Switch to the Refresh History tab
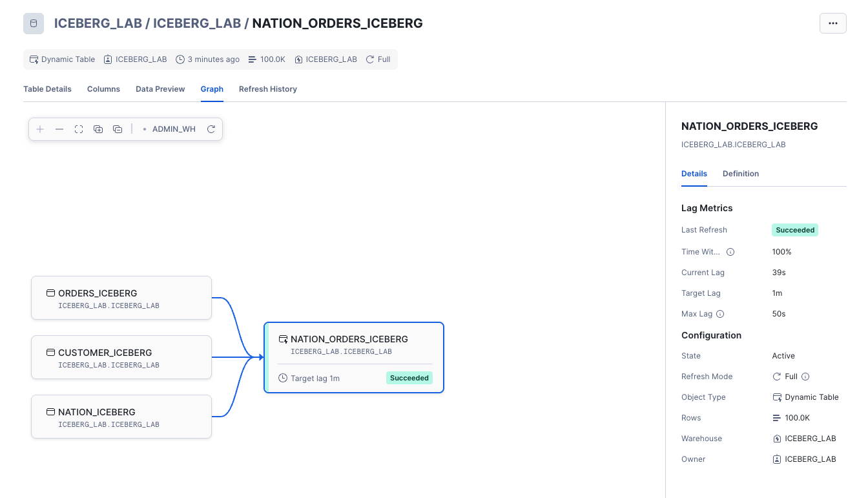868x498 pixels. pos(267,89)
